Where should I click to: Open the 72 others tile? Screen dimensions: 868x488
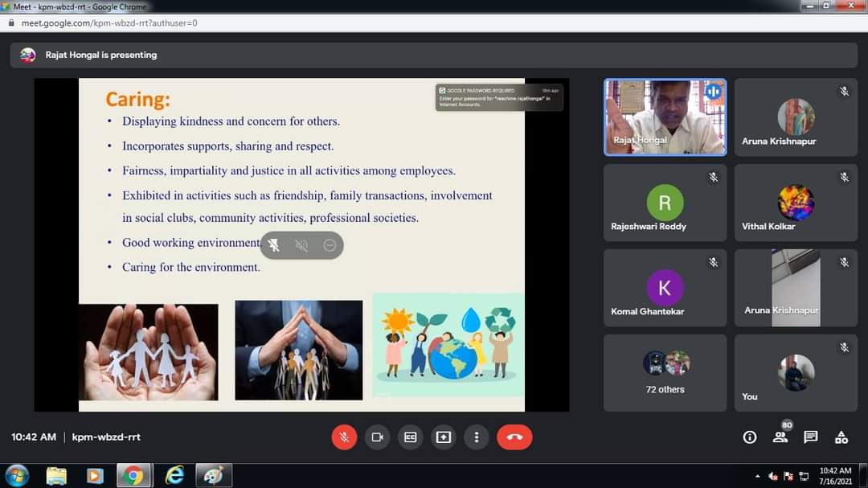coord(665,372)
